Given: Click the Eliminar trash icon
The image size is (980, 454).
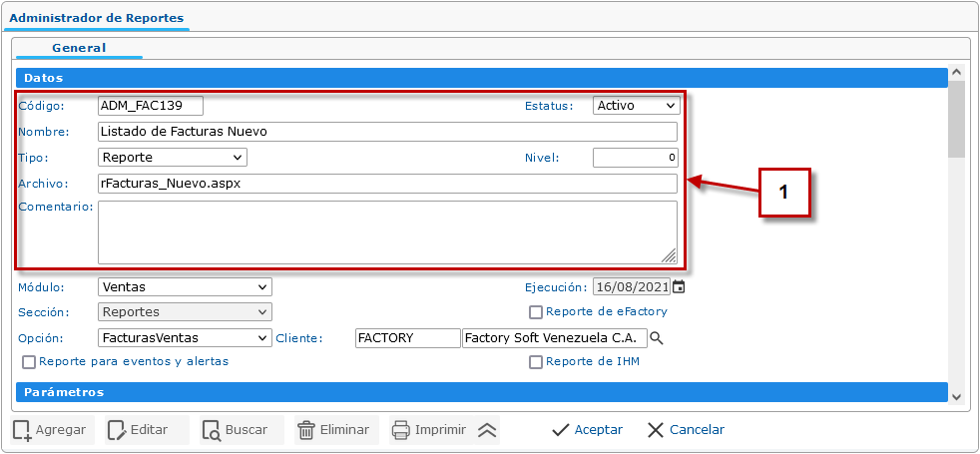Looking at the screenshot, I should click(x=306, y=430).
